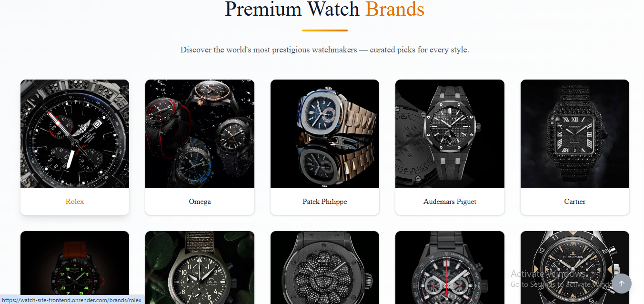Select the Jaeger-LeCoultre chronograph watch card

point(575,268)
